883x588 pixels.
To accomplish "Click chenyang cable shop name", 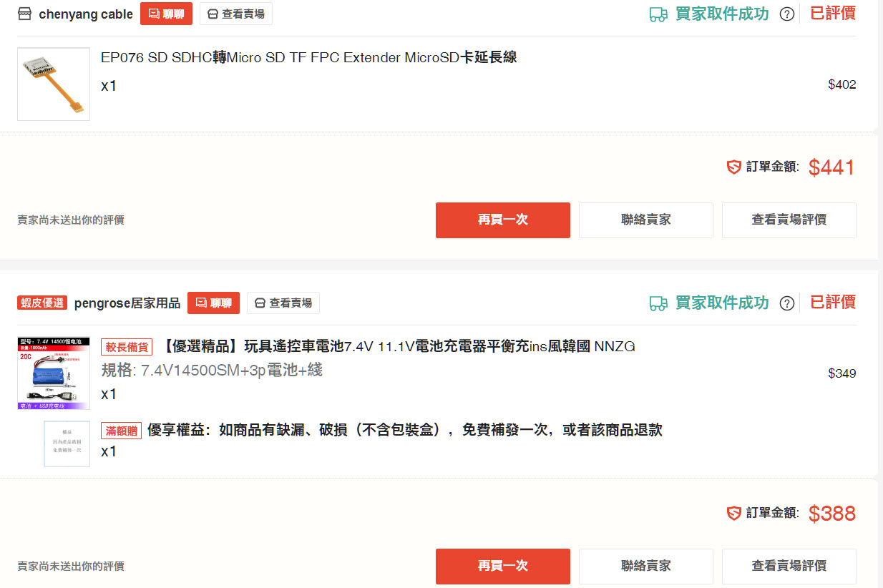I will pos(86,14).
